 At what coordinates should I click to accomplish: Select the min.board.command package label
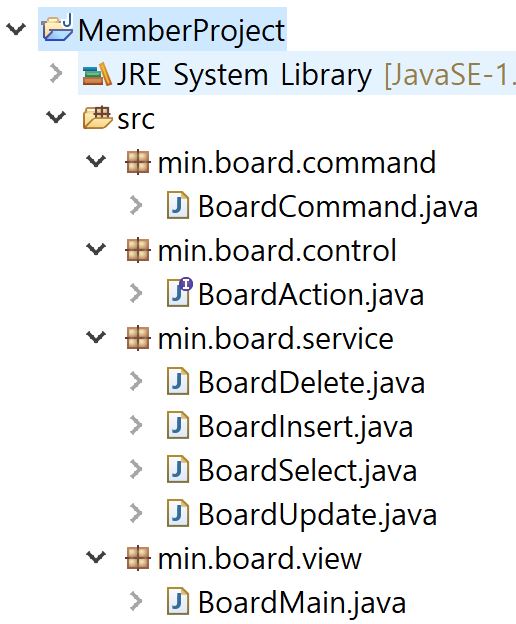click(297, 163)
